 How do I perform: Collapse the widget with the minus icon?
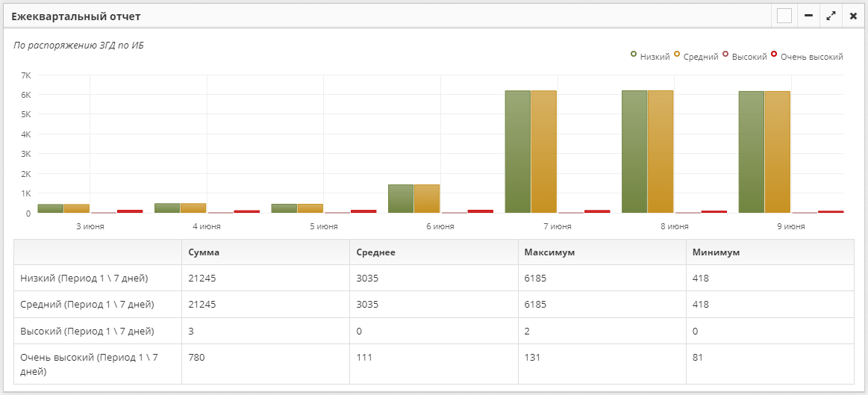(808, 16)
